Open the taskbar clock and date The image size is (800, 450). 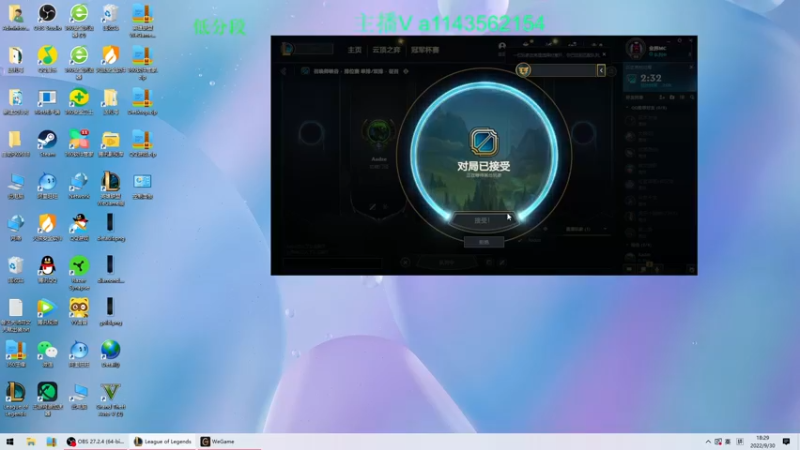762,442
